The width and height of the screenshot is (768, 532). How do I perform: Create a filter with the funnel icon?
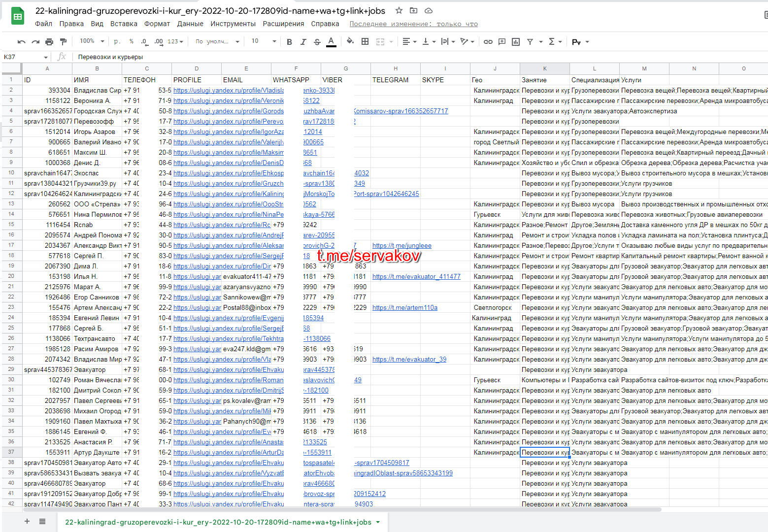(530, 42)
